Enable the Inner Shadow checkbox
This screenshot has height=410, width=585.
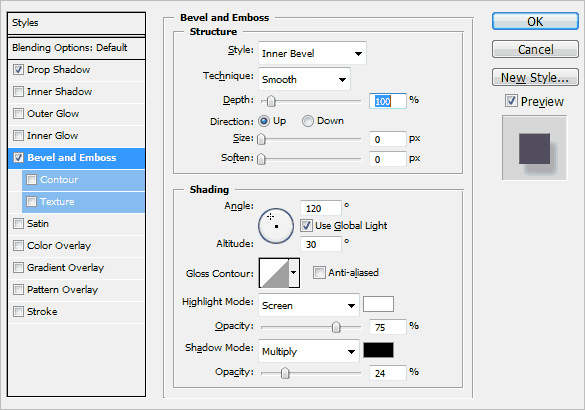(x=18, y=91)
